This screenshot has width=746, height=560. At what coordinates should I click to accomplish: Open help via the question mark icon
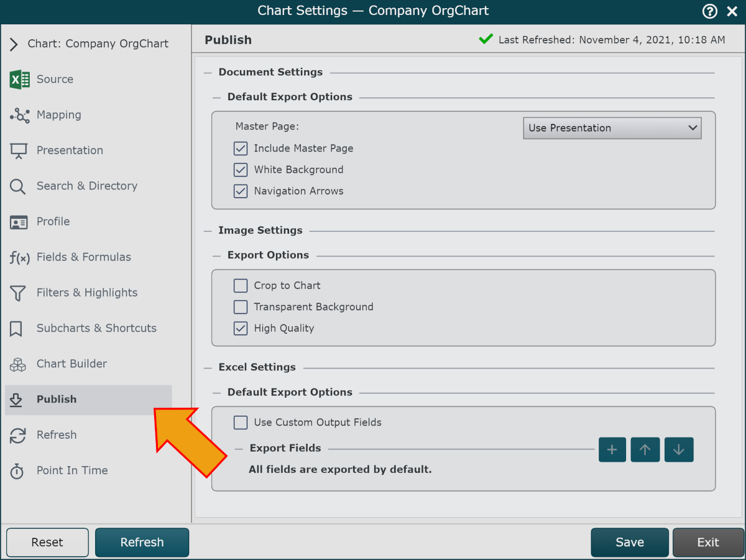click(x=709, y=11)
